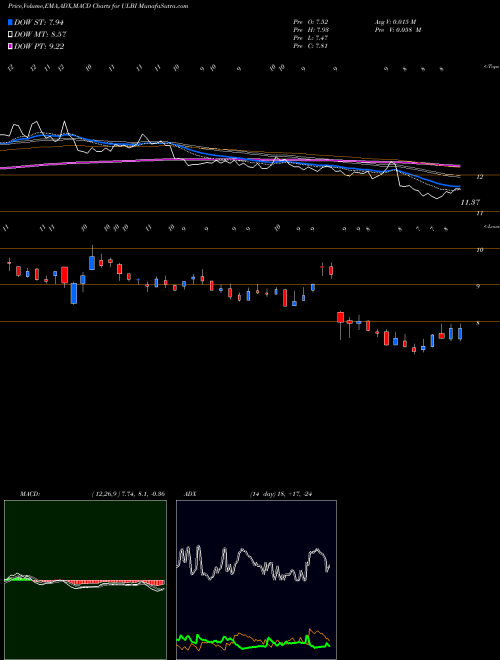Screen dimensions: 500x660
Task: Open the dark blue ADX chart panel
Action: click(x=256, y=580)
